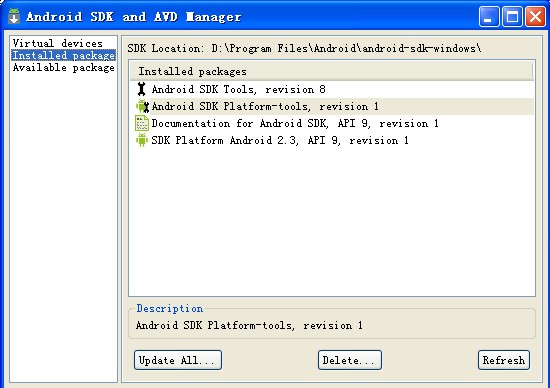This screenshot has height=388, width=550.
Task: Click the document icon for Documentation row
Action: (142, 123)
